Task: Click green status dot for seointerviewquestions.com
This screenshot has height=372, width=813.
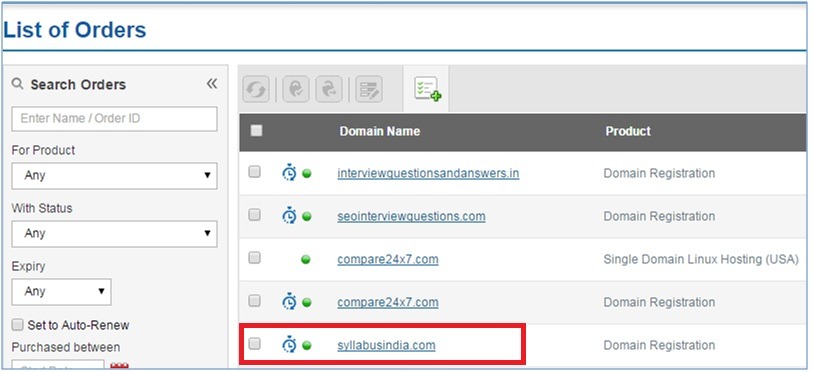Action: pos(306,216)
